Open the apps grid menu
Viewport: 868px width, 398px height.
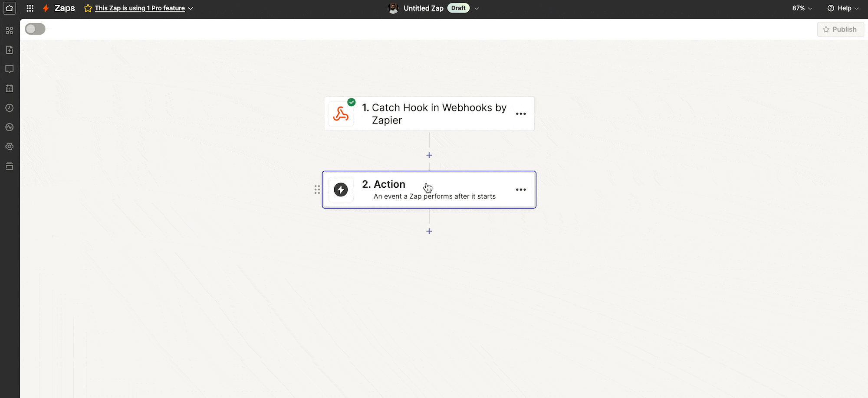pyautogui.click(x=30, y=8)
